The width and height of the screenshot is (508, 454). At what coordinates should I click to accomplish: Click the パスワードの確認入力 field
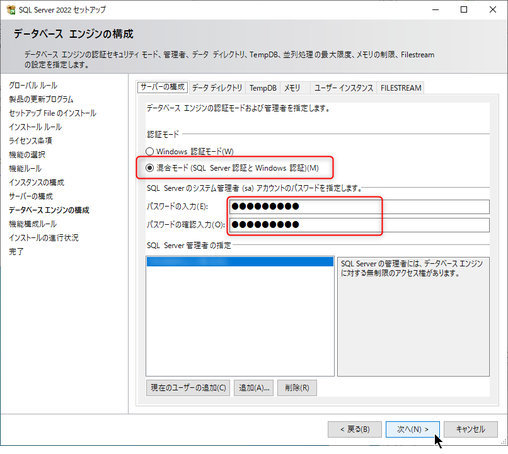pos(359,225)
